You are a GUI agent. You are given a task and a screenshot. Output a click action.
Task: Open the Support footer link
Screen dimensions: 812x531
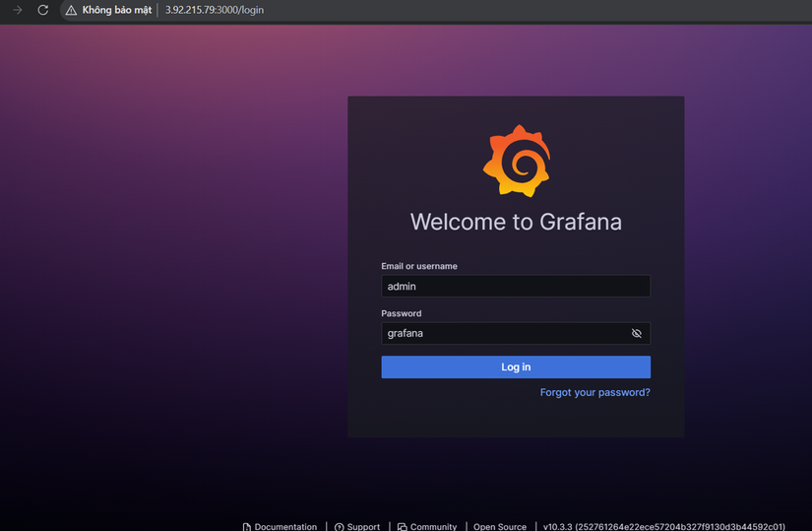(x=357, y=526)
